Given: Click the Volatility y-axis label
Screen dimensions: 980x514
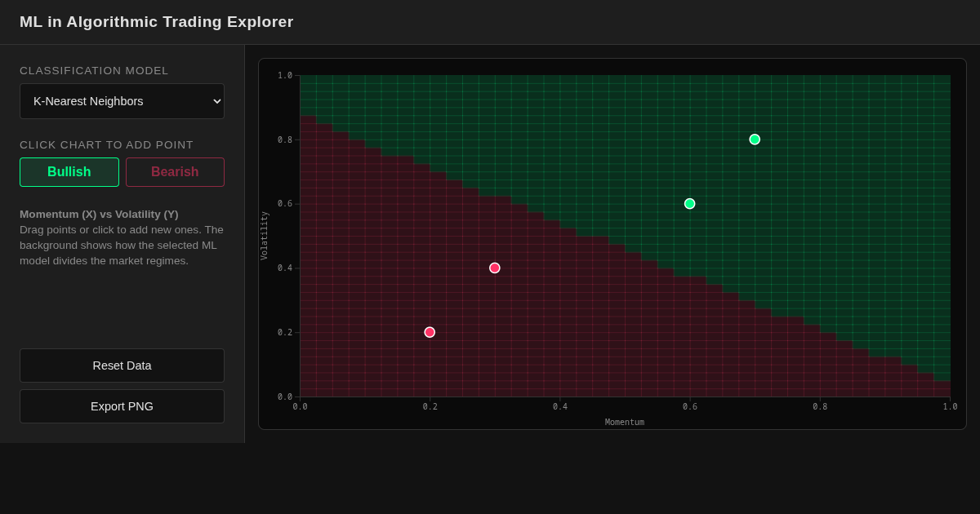Looking at the screenshot, I should tap(265, 236).
